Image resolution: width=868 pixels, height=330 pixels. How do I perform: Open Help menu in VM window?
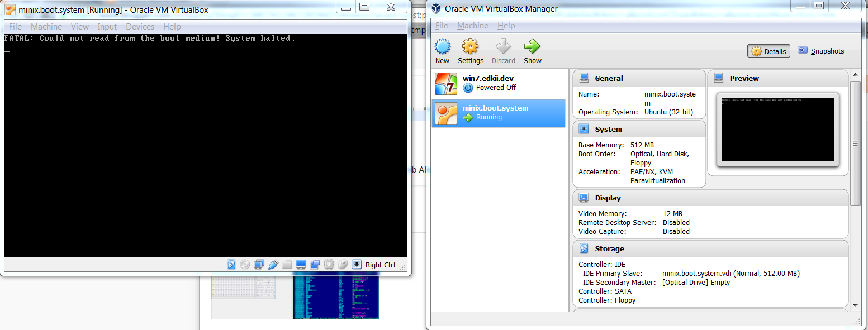172,27
